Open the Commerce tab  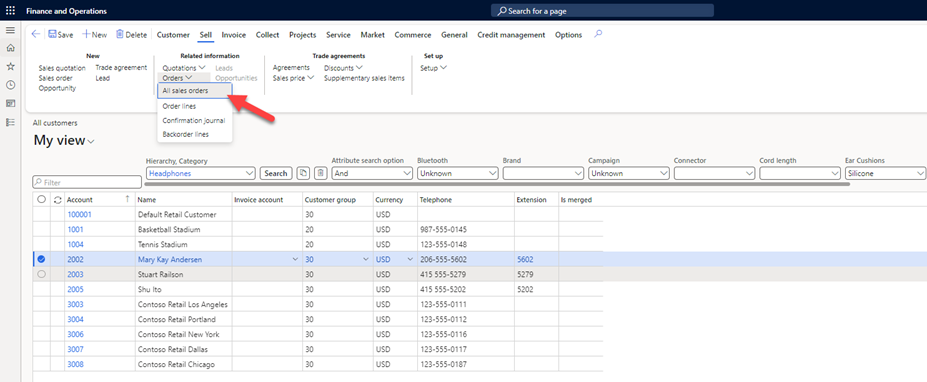(x=413, y=35)
